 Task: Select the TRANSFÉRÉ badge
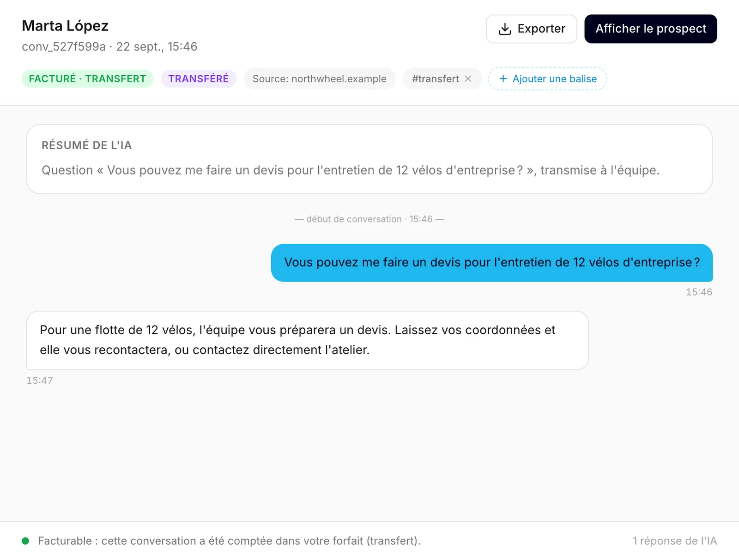pyautogui.click(x=199, y=78)
